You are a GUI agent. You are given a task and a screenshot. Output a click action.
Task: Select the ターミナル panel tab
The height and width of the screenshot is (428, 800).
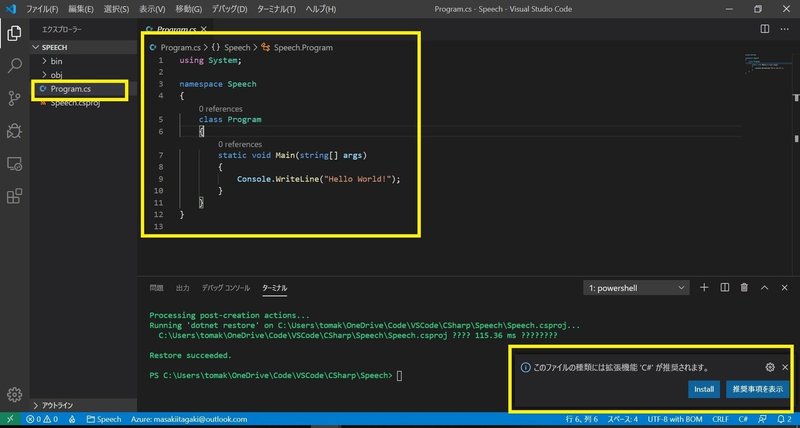click(x=274, y=288)
